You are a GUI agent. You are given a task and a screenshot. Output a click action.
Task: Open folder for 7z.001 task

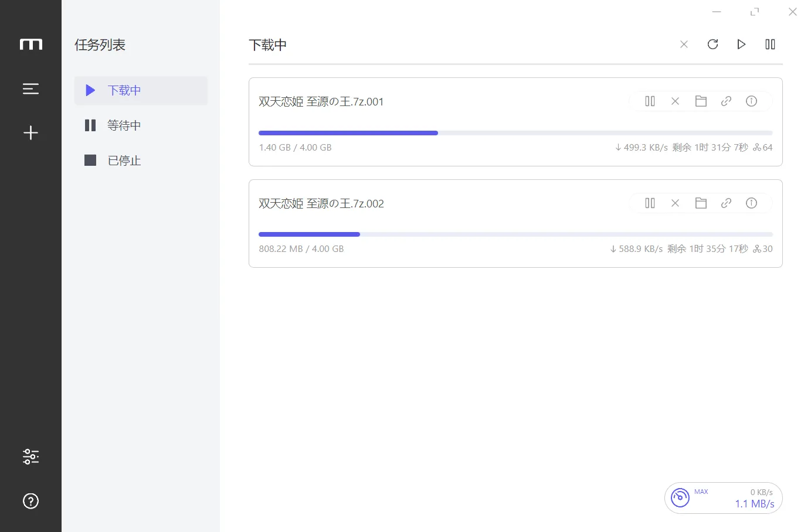[701, 101]
